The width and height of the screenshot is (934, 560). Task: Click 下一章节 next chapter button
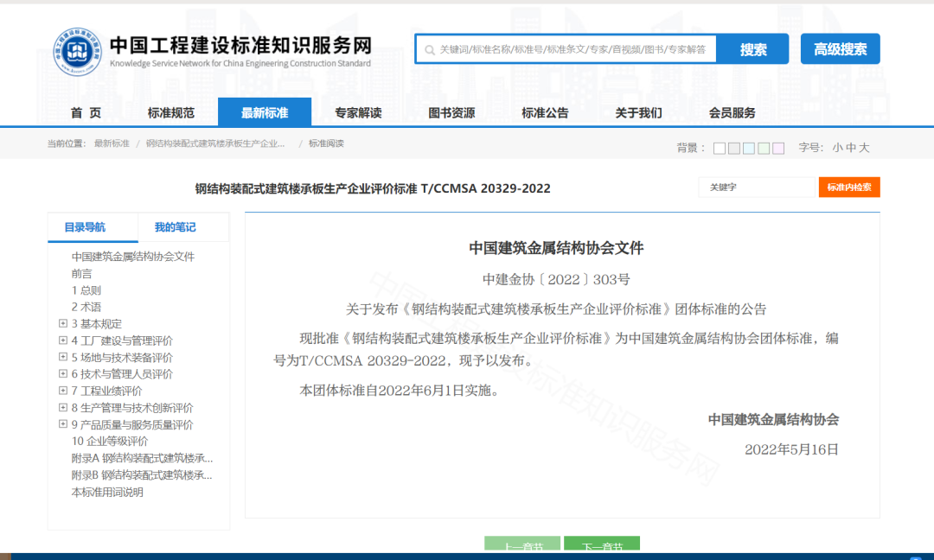pos(602,544)
